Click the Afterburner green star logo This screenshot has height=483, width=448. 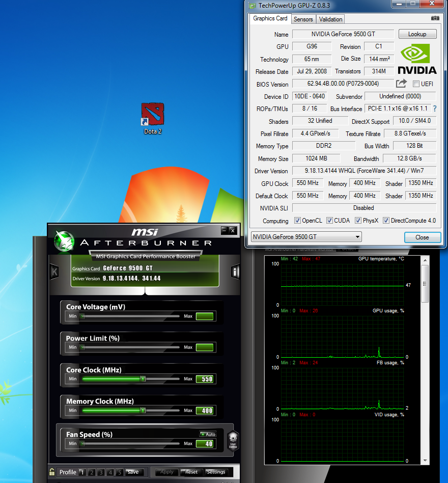click(x=64, y=240)
